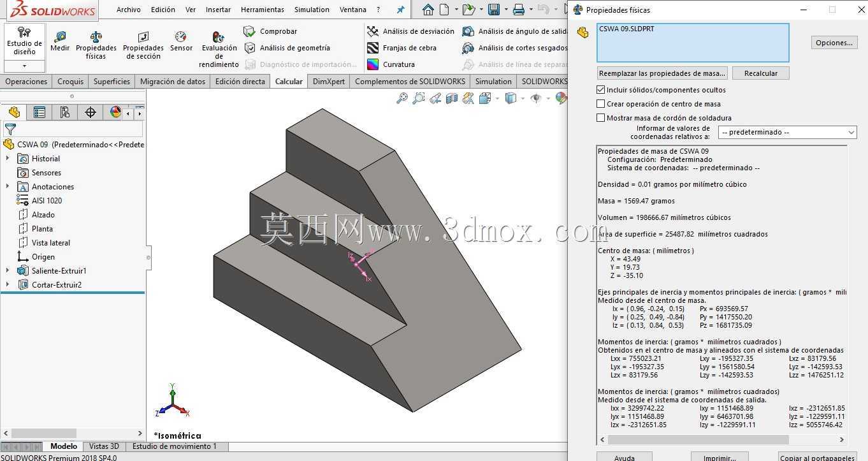This screenshot has height=461, width=868.
Task: Switch to FeatureManager design tree tab
Action: coord(14,112)
